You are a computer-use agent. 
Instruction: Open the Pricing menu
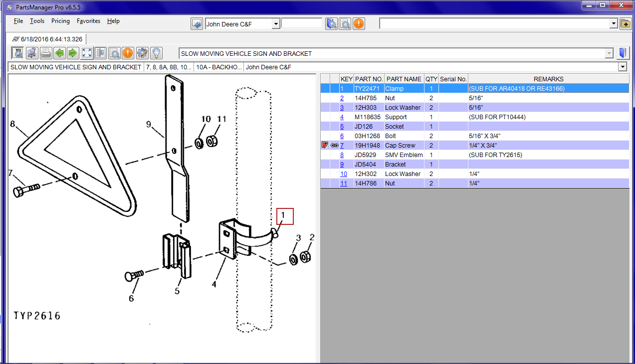60,21
